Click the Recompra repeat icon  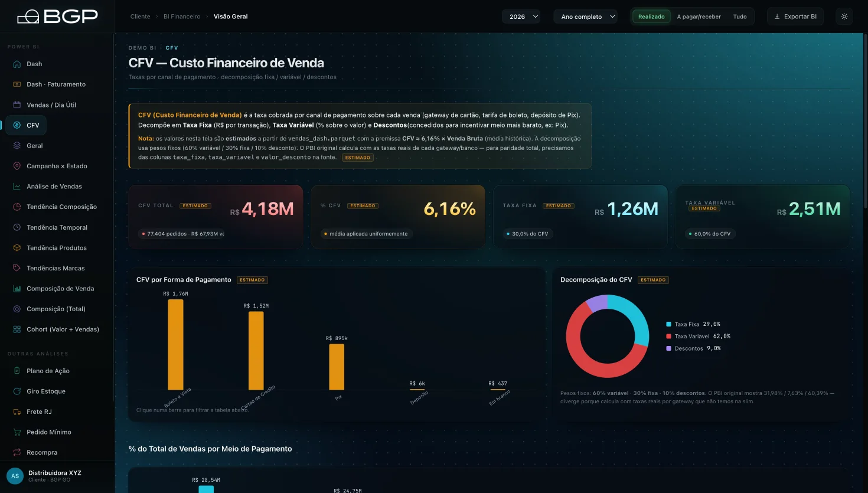pos(17,452)
